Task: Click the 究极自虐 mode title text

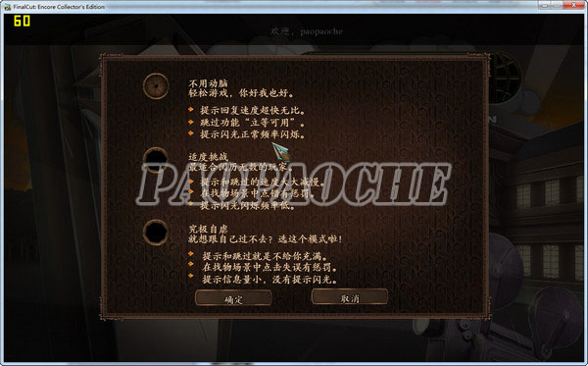Action: (208, 229)
